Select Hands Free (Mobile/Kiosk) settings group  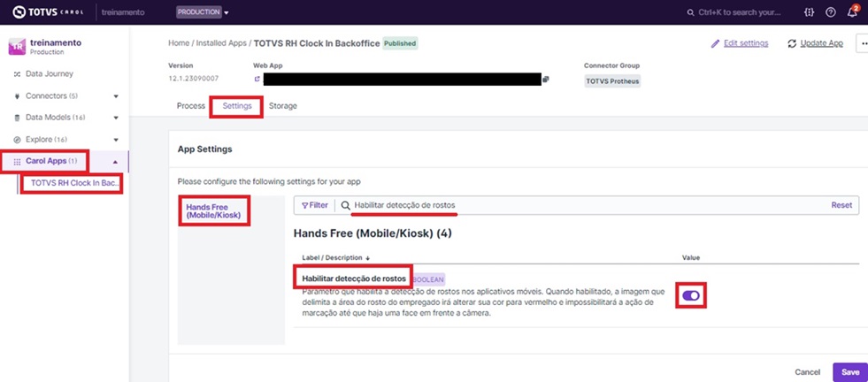pos(213,211)
